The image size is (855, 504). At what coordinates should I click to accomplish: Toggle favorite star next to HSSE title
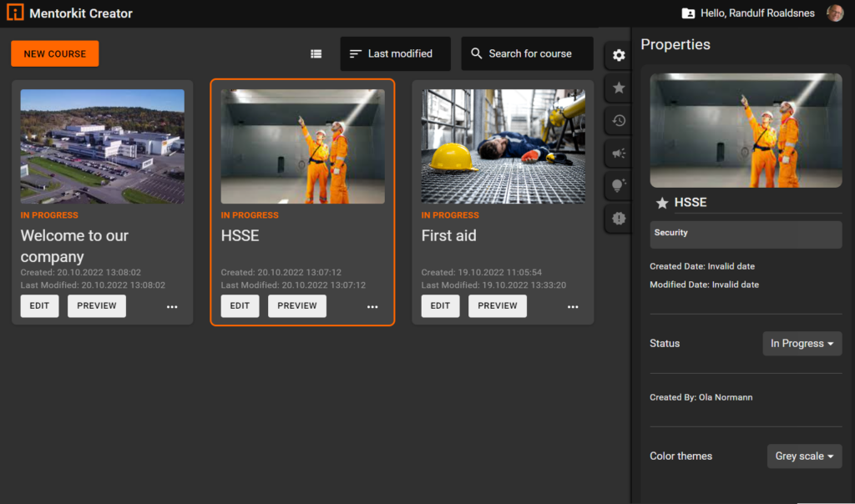pos(662,203)
